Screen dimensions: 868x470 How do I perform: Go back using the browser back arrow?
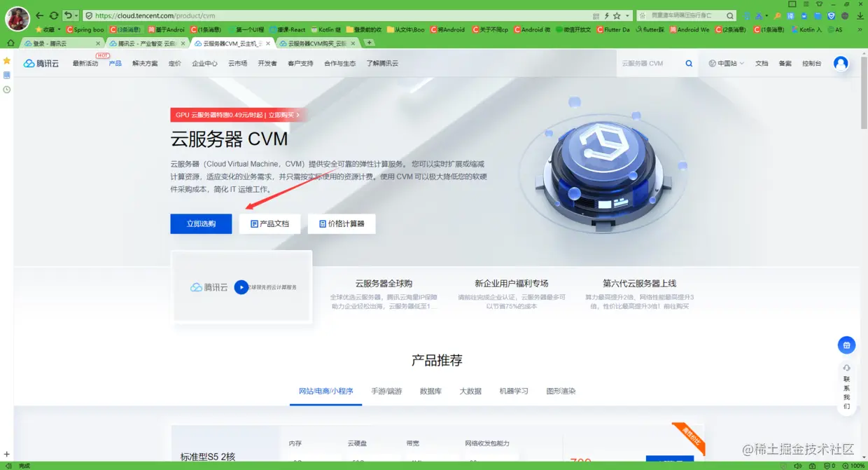pyautogui.click(x=40, y=15)
